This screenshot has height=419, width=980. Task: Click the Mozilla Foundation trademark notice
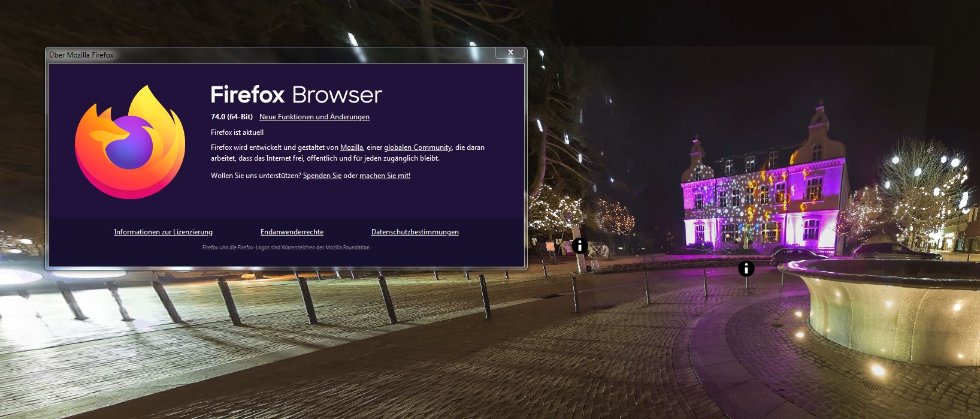coord(286,248)
